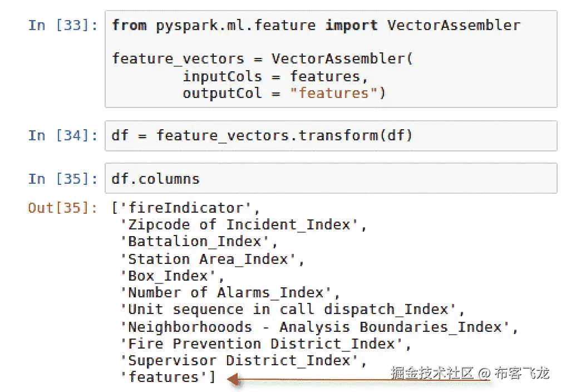Click the In [35] cell prompt

tap(62, 179)
